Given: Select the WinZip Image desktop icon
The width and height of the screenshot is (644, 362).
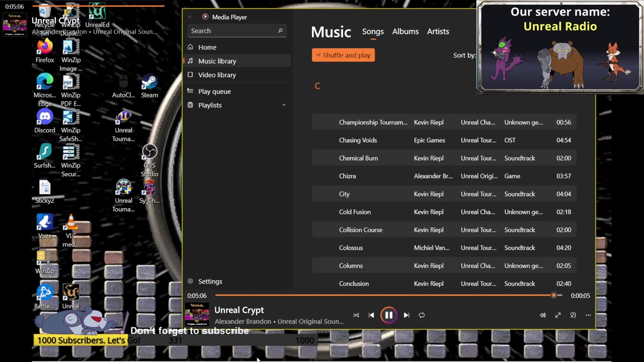Looking at the screenshot, I should tap(71, 55).
